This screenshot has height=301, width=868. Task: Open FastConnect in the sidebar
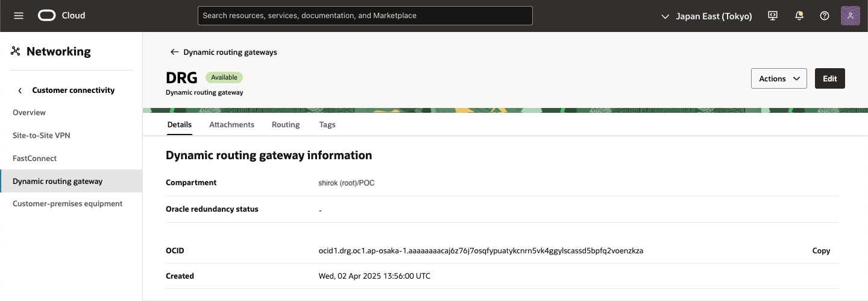[34, 158]
